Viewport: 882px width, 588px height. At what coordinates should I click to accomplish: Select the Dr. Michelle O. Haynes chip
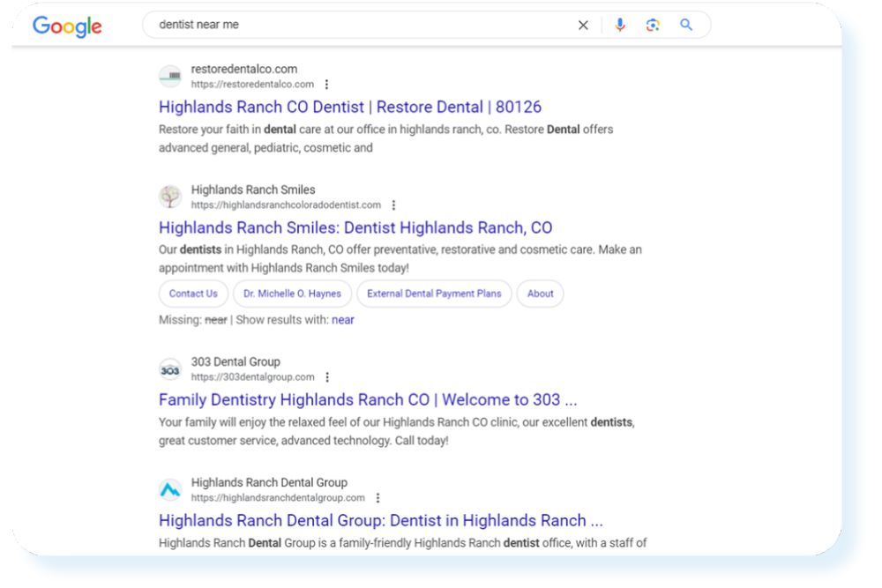click(292, 294)
